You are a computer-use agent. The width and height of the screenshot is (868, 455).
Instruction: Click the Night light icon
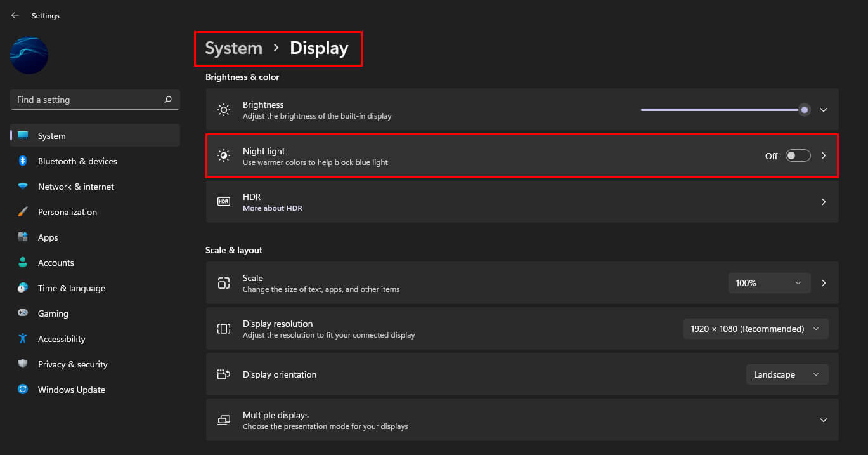(x=224, y=155)
